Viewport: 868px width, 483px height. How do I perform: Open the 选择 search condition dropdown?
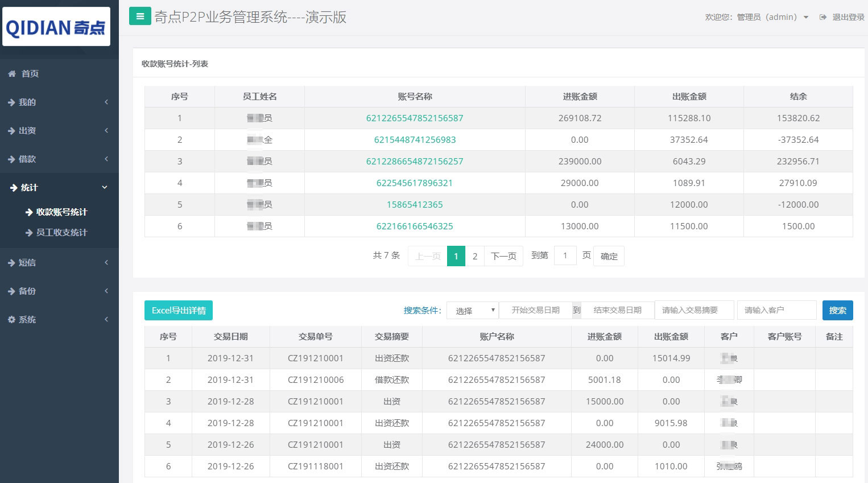tap(472, 310)
